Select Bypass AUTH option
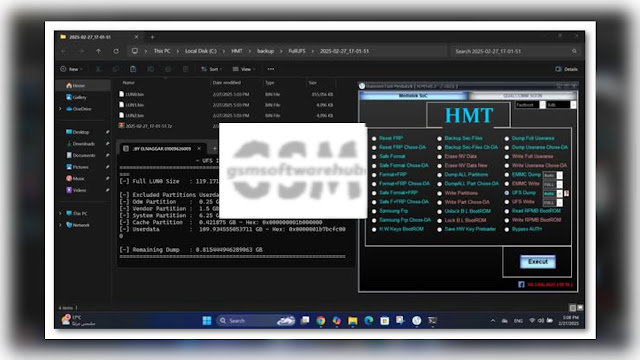640x360 pixels. point(523,229)
